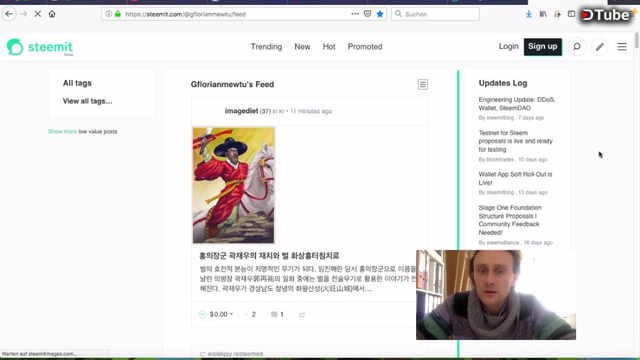Expand the votes count dropdown showing 2
The height and width of the screenshot is (360, 640).
pyautogui.click(x=250, y=314)
